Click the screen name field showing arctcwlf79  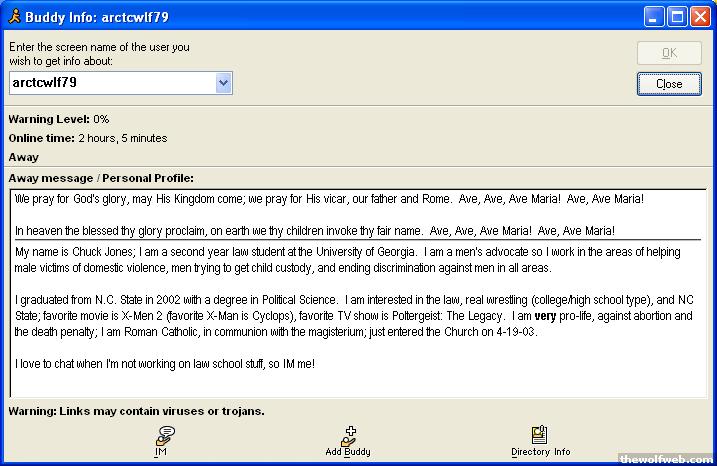110,83
